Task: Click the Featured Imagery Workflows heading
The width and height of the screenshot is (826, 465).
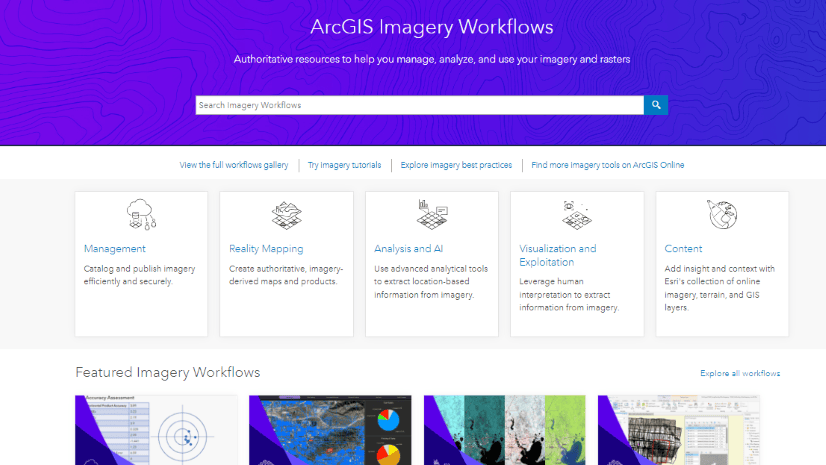Action: [168, 372]
